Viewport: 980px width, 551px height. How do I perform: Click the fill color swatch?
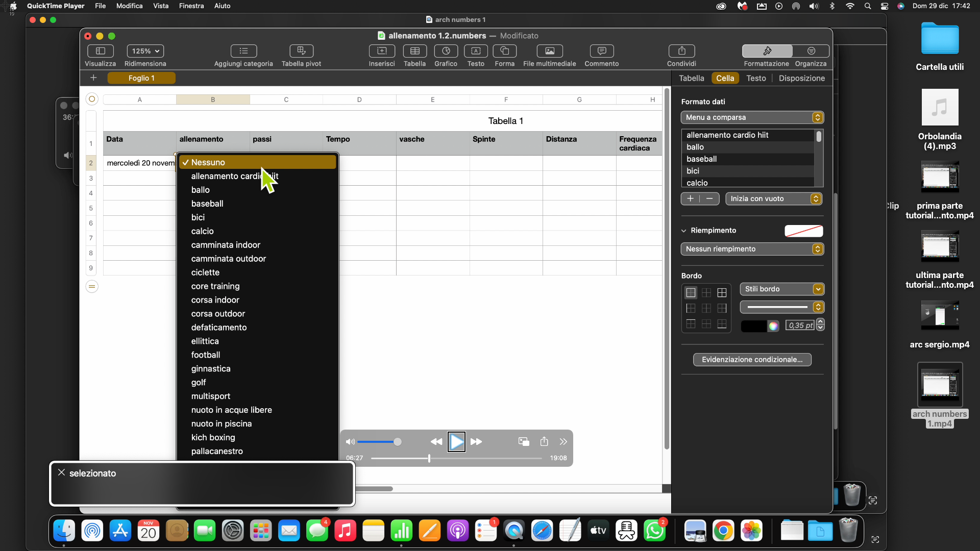coord(803,231)
